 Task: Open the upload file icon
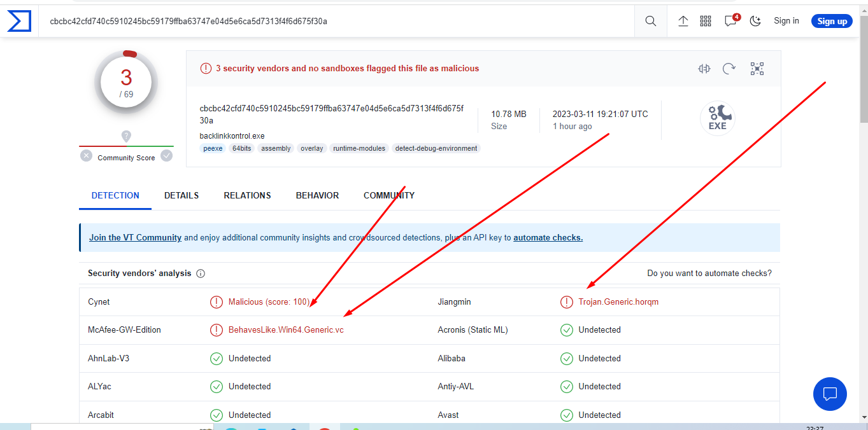[x=683, y=21]
